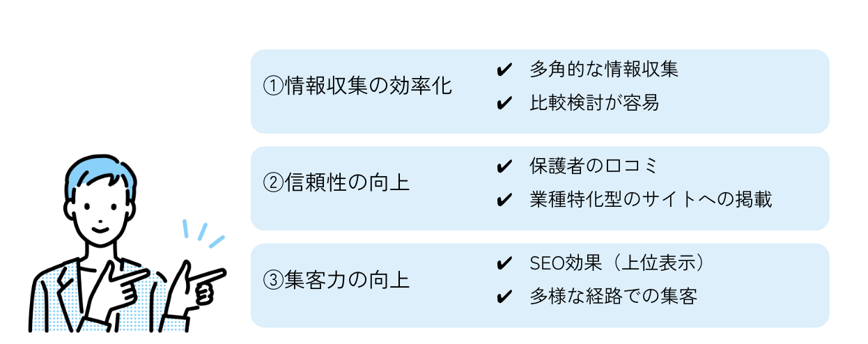Click the checkmark beside SEO効果（上位表示）
The image size is (868, 344).
click(503, 264)
